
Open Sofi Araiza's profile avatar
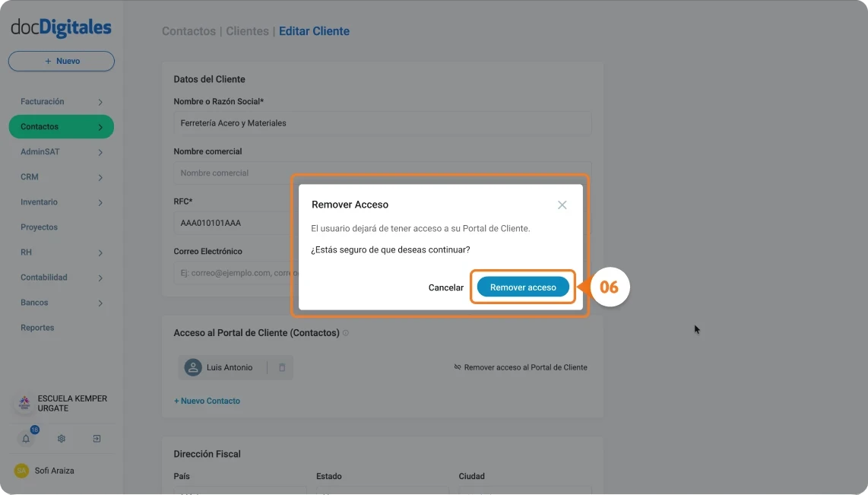(21, 471)
